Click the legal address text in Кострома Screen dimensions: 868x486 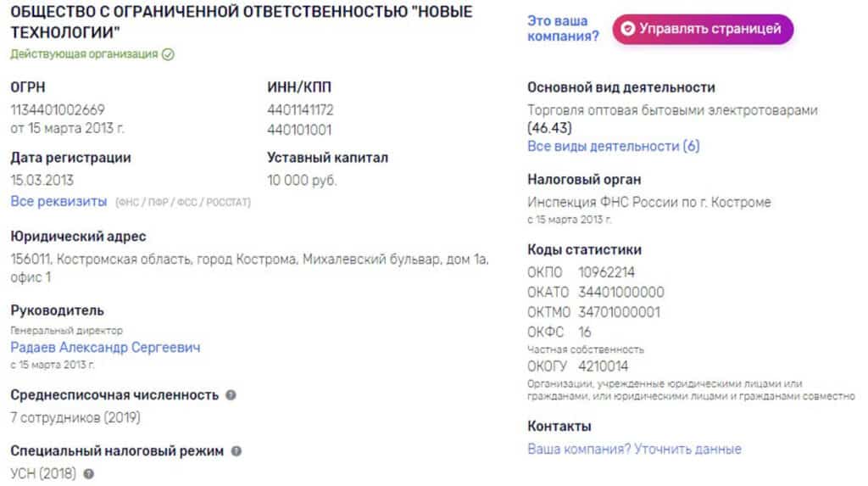pos(250,259)
